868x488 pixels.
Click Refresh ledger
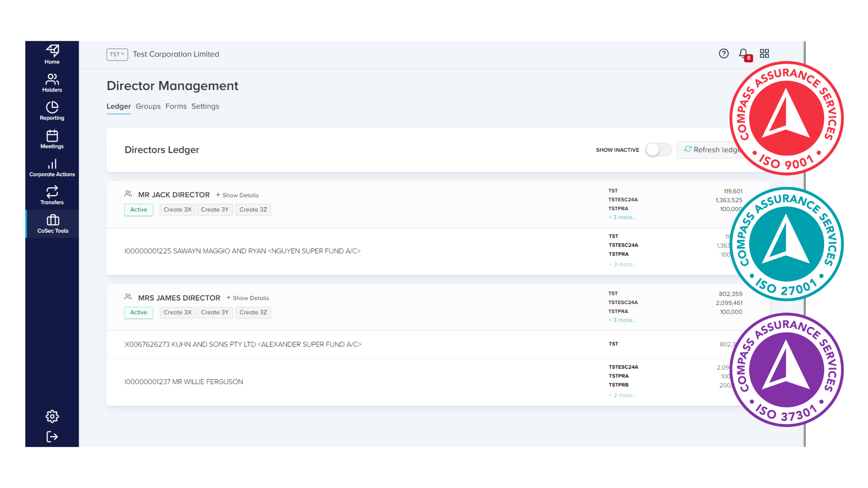712,150
